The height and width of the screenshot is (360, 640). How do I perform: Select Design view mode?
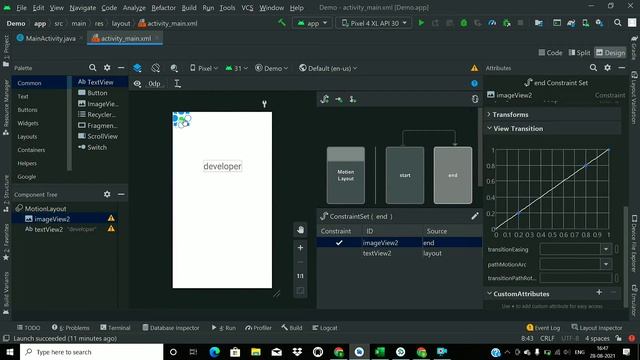[610, 53]
